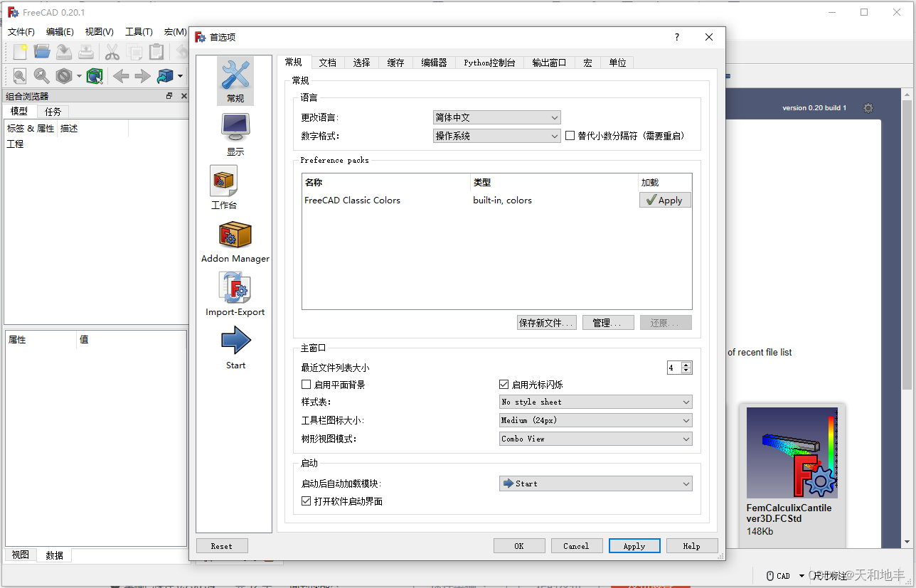Switch to the 选择 tab
This screenshot has width=916, height=588.
tap(361, 63)
